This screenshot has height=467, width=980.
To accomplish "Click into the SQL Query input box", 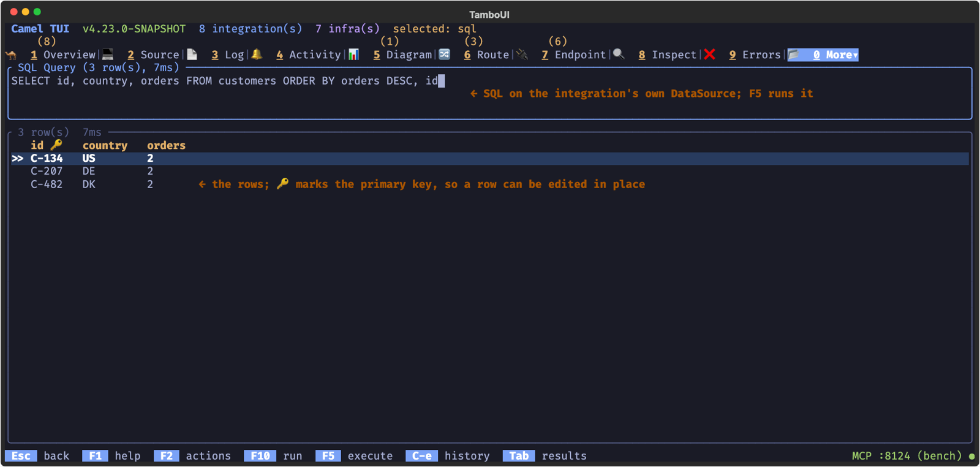I will (489, 94).
